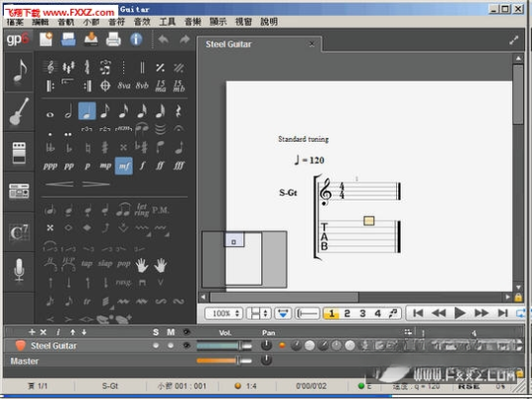Open the clef selection tool

(x=50, y=67)
